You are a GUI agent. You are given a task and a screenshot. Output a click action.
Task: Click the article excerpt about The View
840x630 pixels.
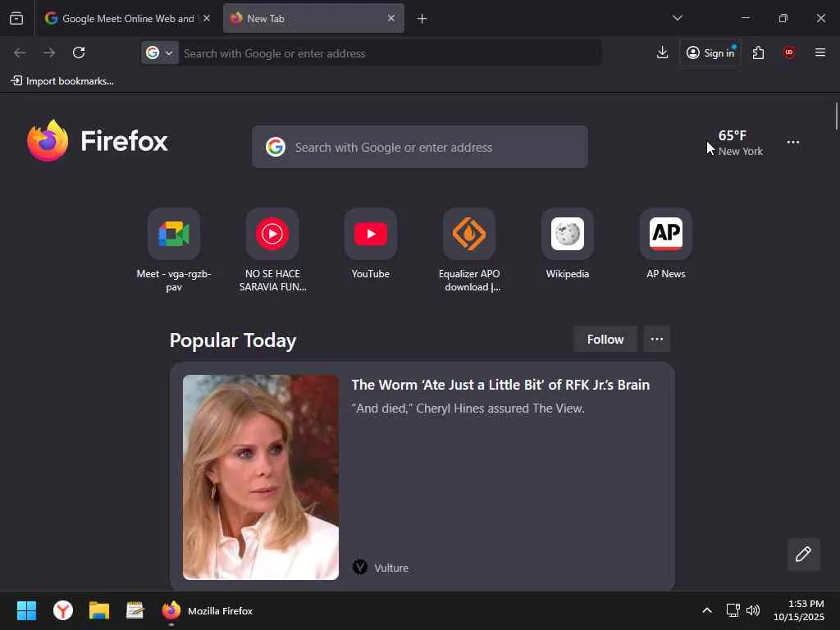468,409
